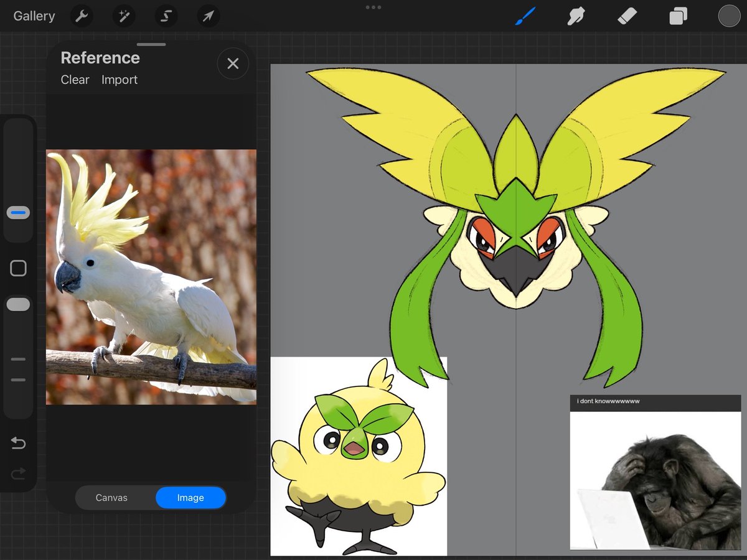Adjust the brush size slider

[x=18, y=212]
